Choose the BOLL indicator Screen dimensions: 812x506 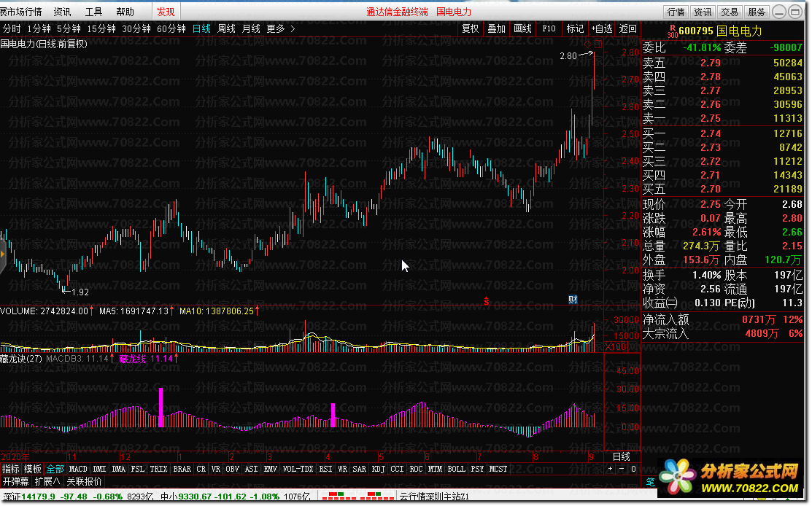[456, 470]
